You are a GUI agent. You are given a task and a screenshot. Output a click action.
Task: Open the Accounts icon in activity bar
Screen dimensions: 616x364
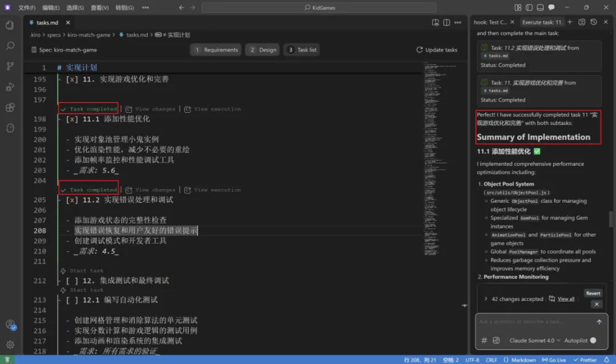click(x=11, y=325)
